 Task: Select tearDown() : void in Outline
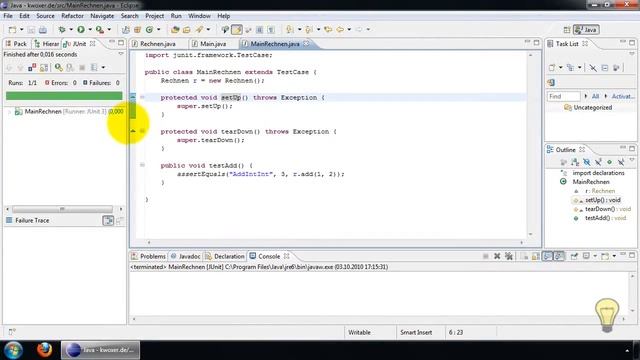608,209
